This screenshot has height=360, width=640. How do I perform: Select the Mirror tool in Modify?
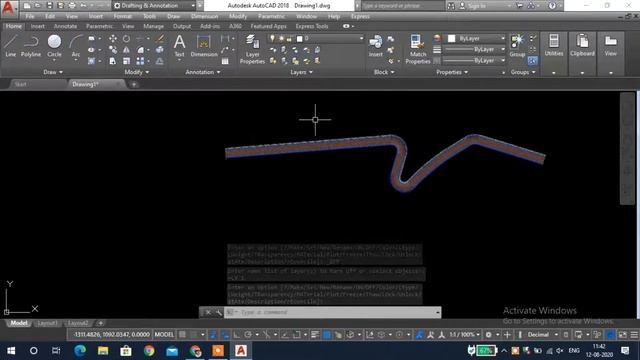coord(127,50)
